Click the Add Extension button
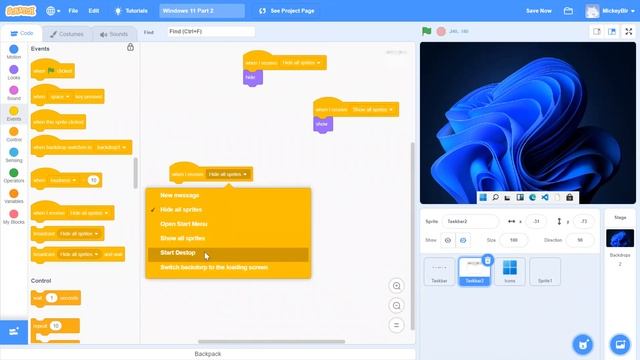The width and height of the screenshot is (640, 360). 14,331
